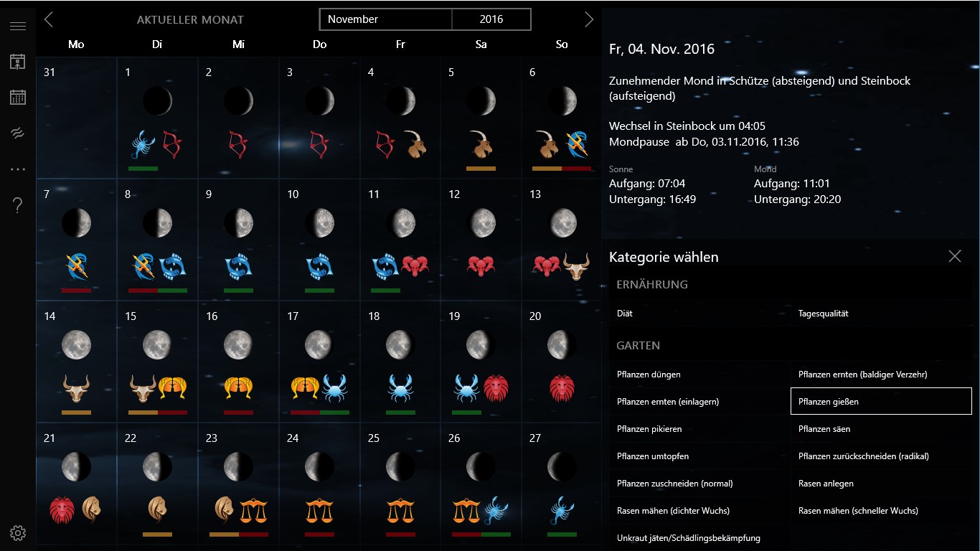Image resolution: width=980 pixels, height=551 pixels.
Task: Open the help question mark
Action: pos(17,205)
